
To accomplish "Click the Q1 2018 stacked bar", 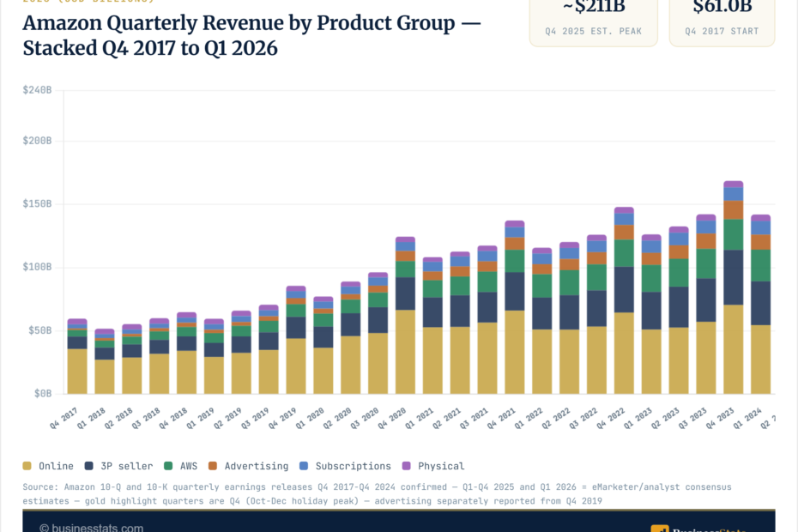I will (105, 361).
